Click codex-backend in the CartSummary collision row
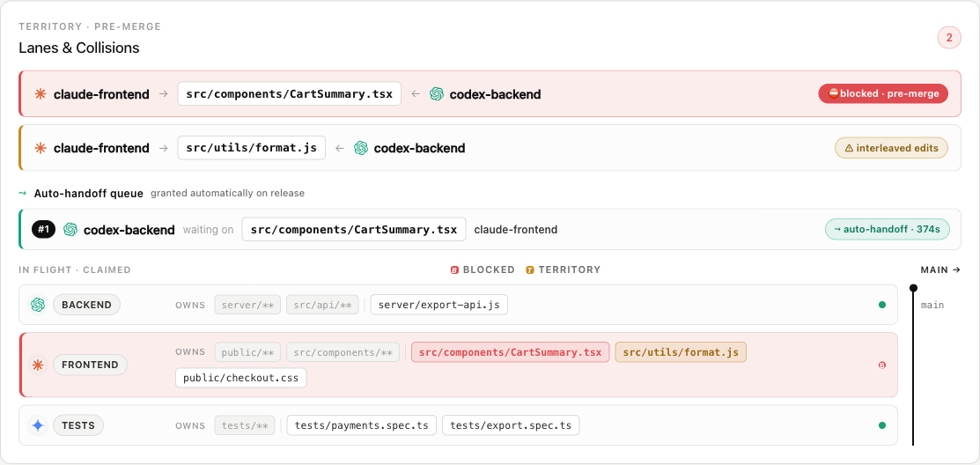The width and height of the screenshot is (980, 465). (x=495, y=94)
